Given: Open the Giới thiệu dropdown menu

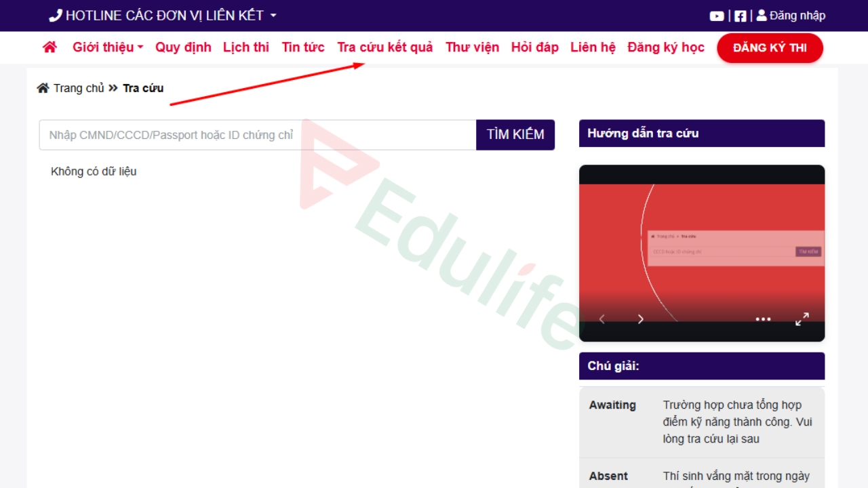Looking at the screenshot, I should click(108, 47).
